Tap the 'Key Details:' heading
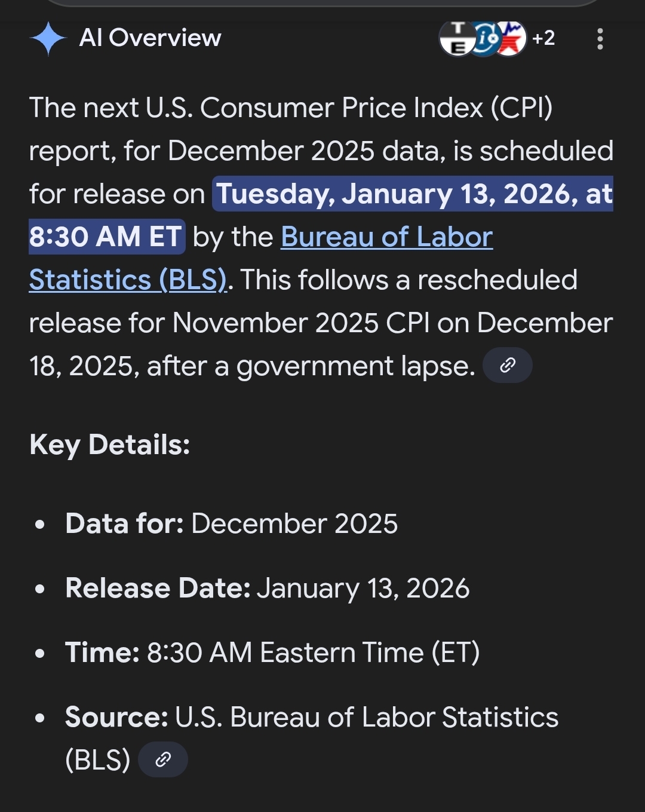The height and width of the screenshot is (812, 645). tap(110, 445)
